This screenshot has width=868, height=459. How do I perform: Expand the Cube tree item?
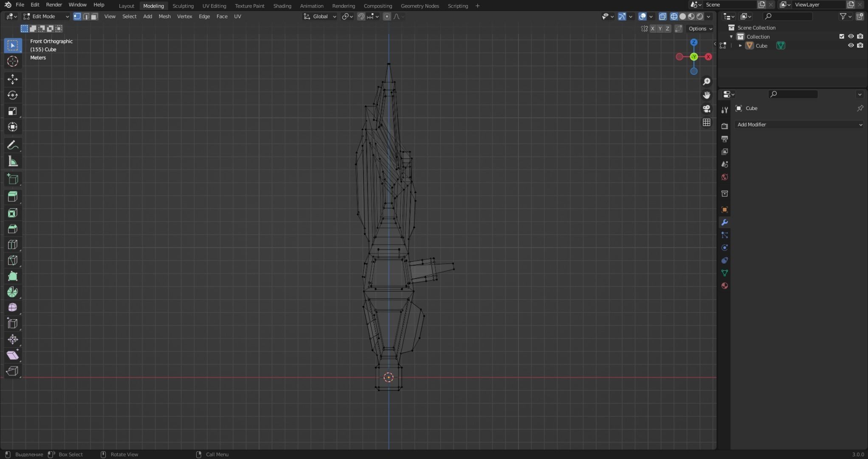740,45
